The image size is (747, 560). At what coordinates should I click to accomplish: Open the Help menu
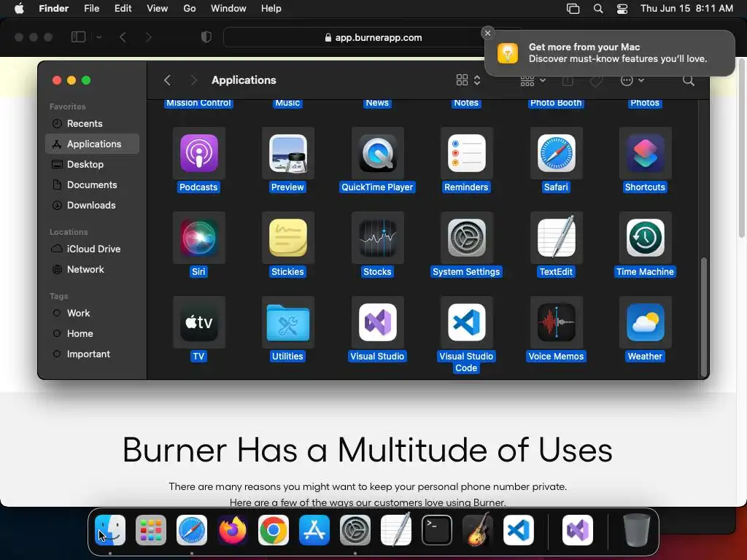click(x=271, y=9)
